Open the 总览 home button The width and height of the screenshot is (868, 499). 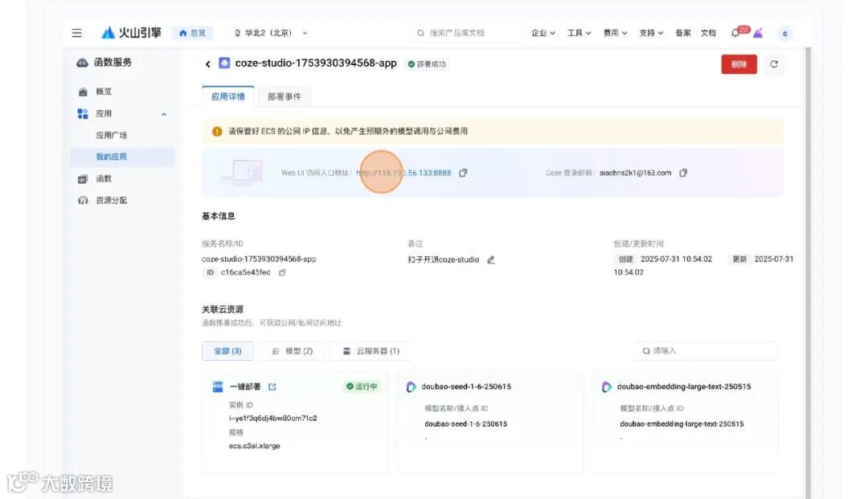tap(192, 33)
